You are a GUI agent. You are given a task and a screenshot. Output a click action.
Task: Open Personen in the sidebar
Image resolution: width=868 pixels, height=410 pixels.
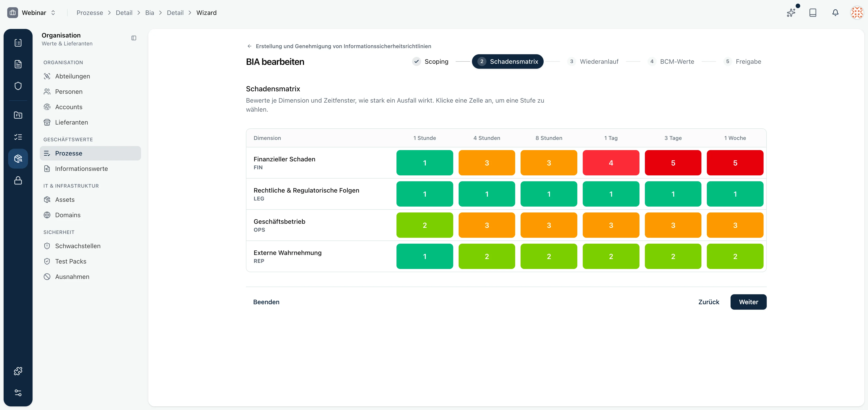(90, 92)
